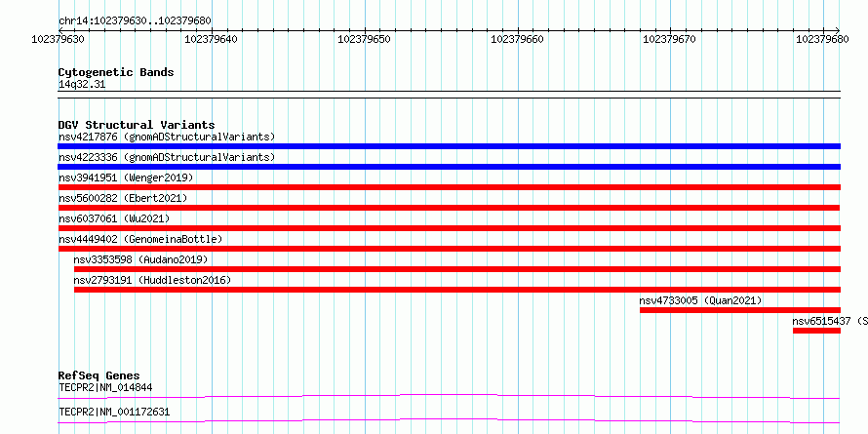
Task: Open variant label nsv6037061 (Wu2021)
Action: [x=114, y=218]
